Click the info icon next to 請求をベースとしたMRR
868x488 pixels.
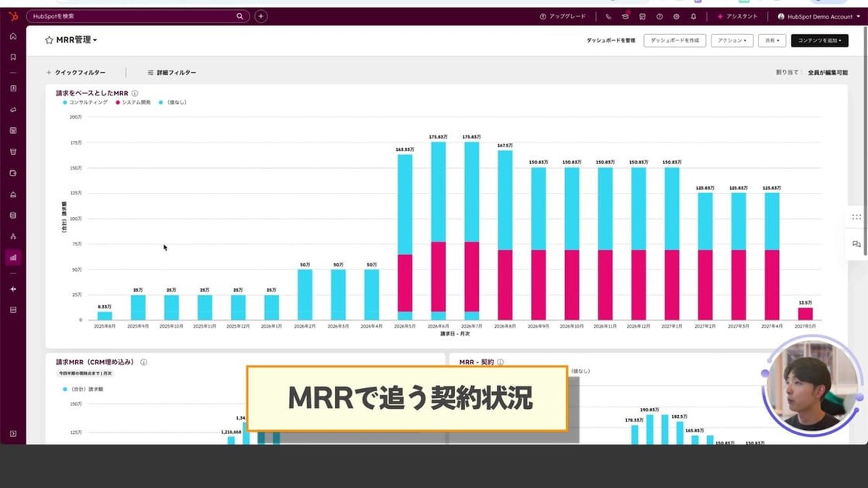[135, 92]
